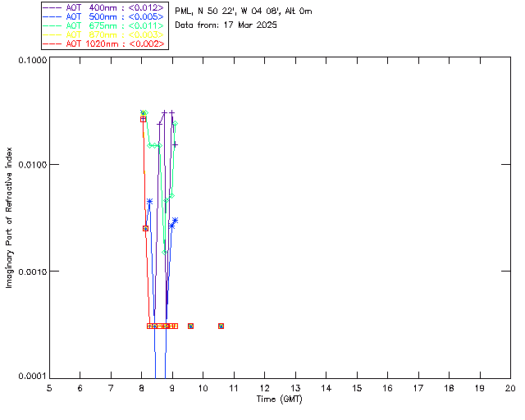
Task: Click the blue dashed line sample in legend
Action: (52, 16)
